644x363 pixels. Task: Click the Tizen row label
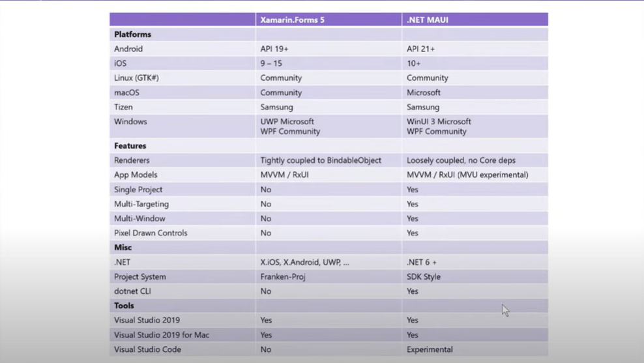(123, 107)
